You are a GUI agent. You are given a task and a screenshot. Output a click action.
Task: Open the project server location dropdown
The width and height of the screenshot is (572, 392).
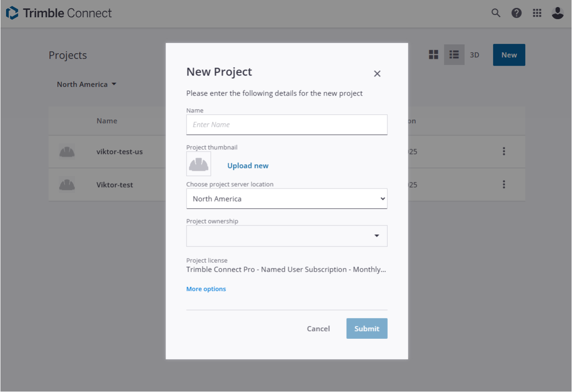click(x=286, y=198)
